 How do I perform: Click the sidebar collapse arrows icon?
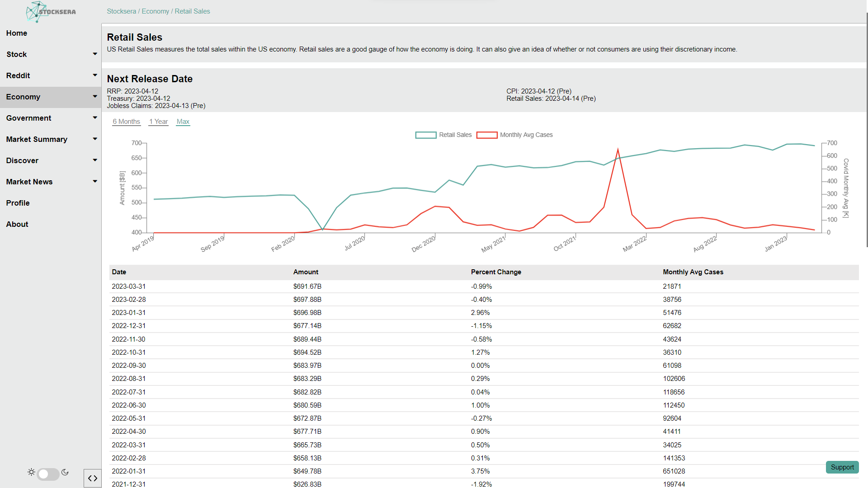click(x=93, y=478)
